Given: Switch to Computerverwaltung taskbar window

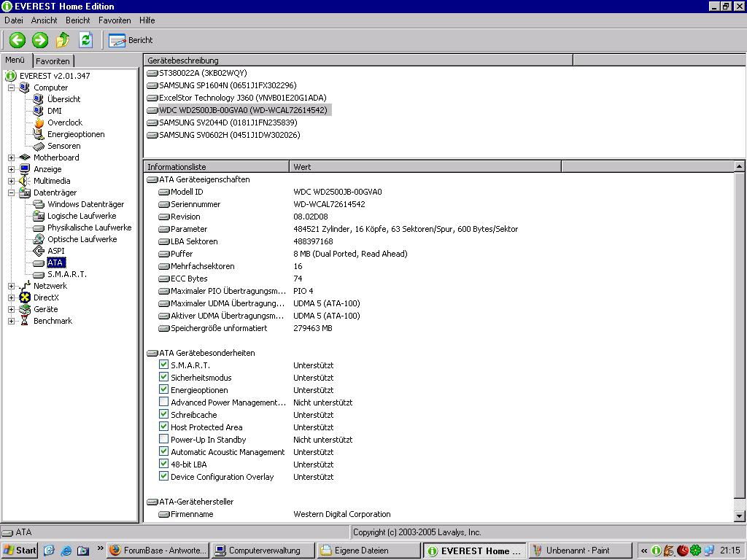Looking at the screenshot, I should [x=263, y=551].
